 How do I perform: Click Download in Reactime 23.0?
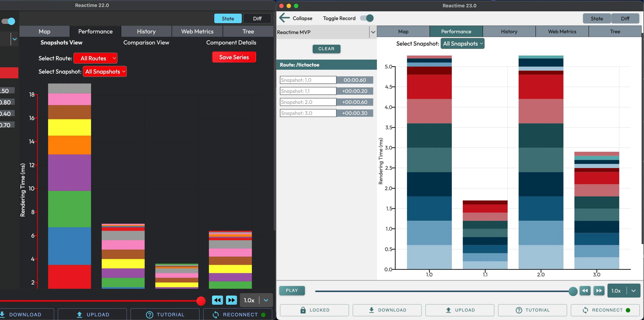pyautogui.click(x=387, y=310)
